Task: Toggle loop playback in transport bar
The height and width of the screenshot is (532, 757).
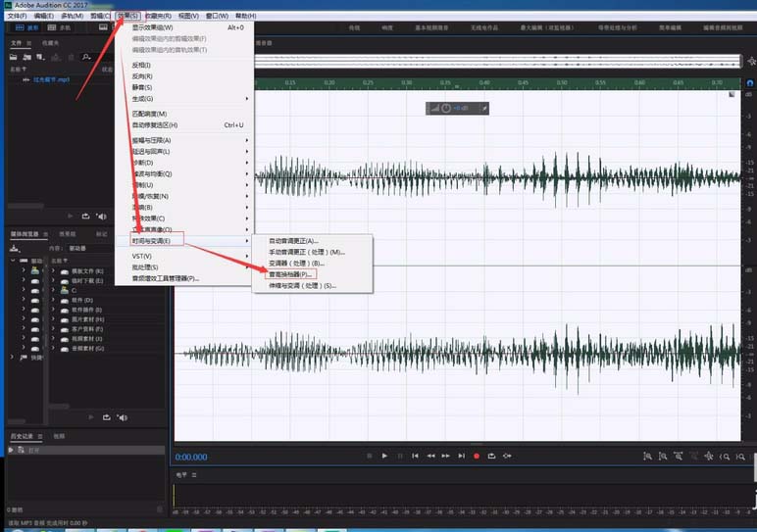Action: tap(491, 456)
